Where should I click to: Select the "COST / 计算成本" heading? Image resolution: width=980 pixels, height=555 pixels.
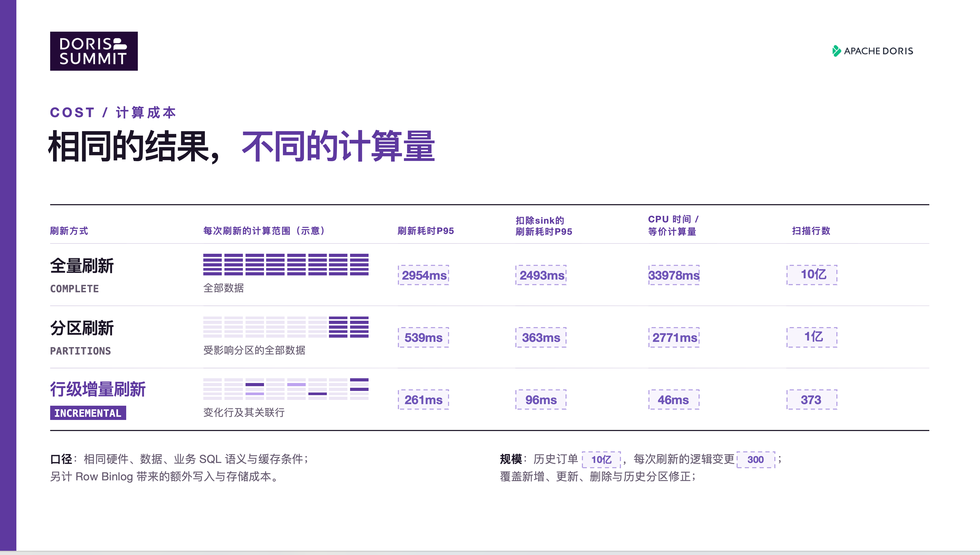coord(113,112)
